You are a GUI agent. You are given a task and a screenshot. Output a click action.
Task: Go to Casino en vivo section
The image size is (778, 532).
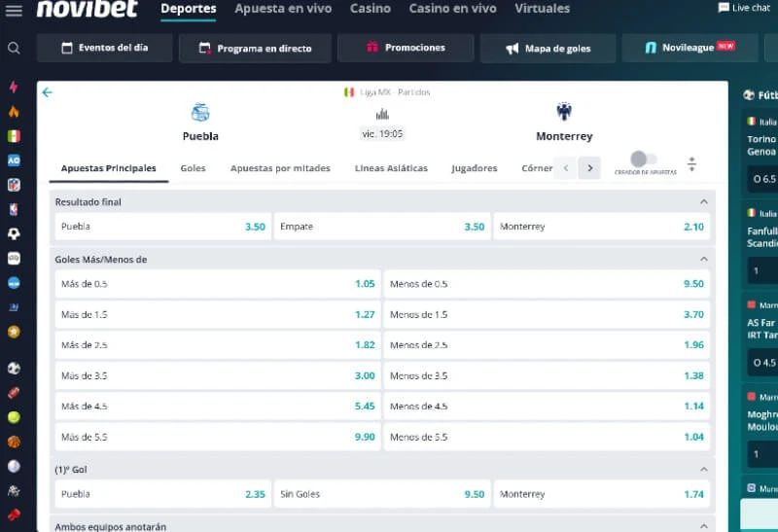[452, 9]
